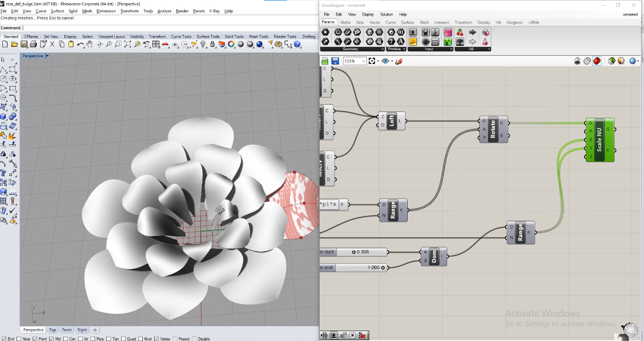Image resolution: width=644 pixels, height=341 pixels.
Task: Click the Cherry Picker icon in Util panel
Action: point(460,32)
